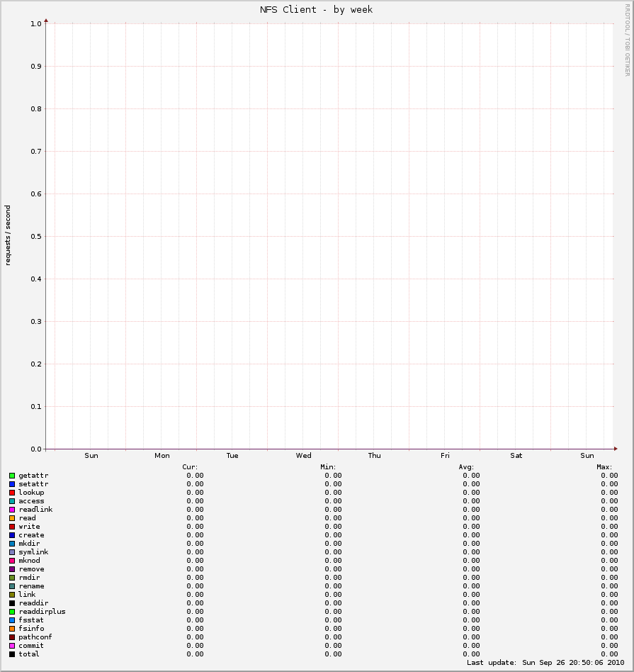
Task: Click the 'getattr' legend label
Action: 33,476
